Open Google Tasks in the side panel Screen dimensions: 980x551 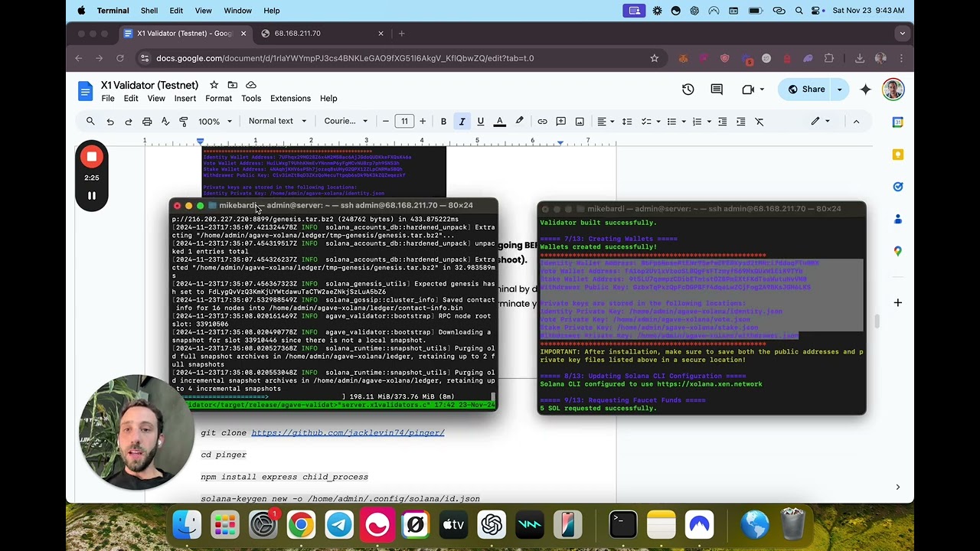[x=897, y=187]
